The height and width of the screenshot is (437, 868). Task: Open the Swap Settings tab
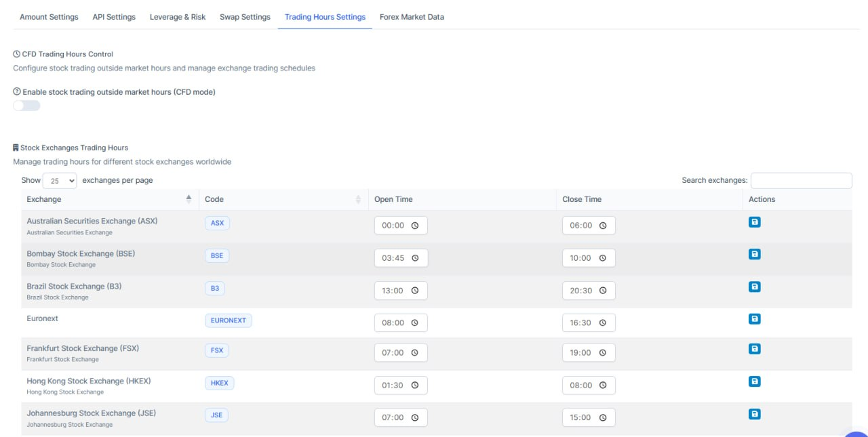245,17
